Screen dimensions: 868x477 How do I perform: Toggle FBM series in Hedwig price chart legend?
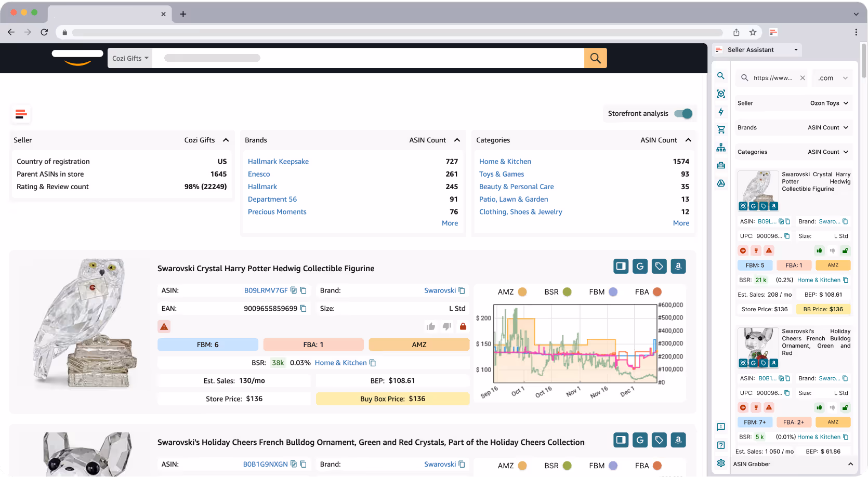pyautogui.click(x=613, y=292)
